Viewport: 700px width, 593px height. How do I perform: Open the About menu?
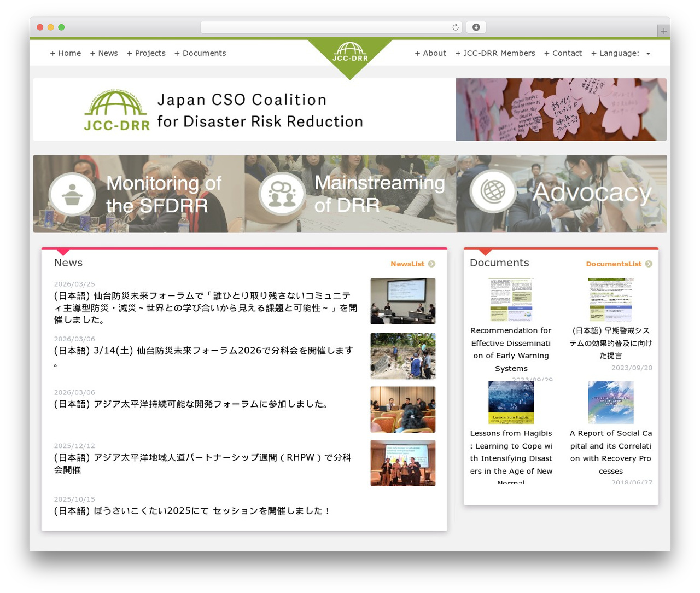(x=430, y=53)
